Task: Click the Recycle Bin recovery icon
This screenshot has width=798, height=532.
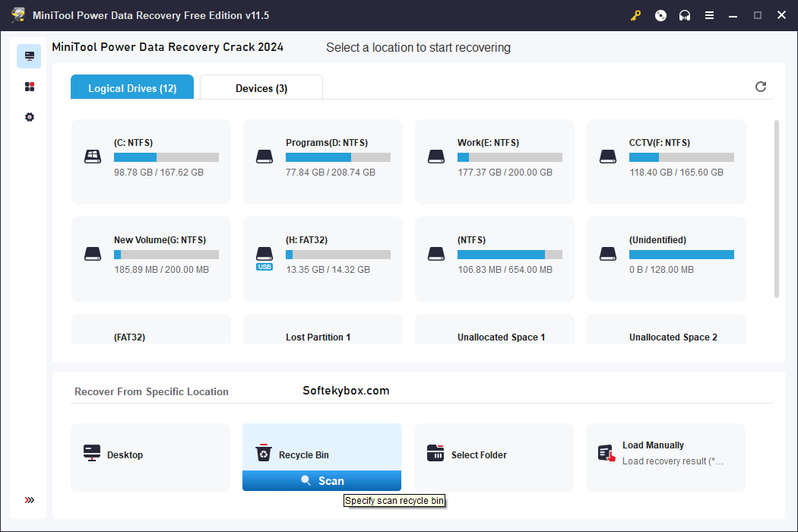Action: pos(264,451)
